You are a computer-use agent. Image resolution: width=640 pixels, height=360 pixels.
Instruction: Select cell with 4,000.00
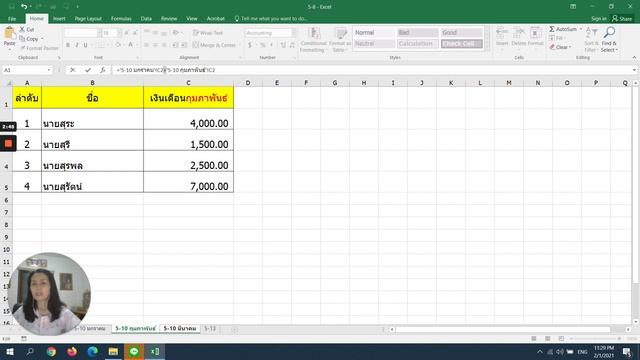[x=189, y=120]
